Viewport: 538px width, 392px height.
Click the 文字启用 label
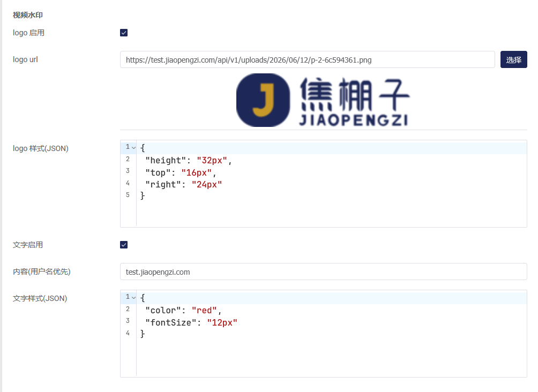coord(28,245)
